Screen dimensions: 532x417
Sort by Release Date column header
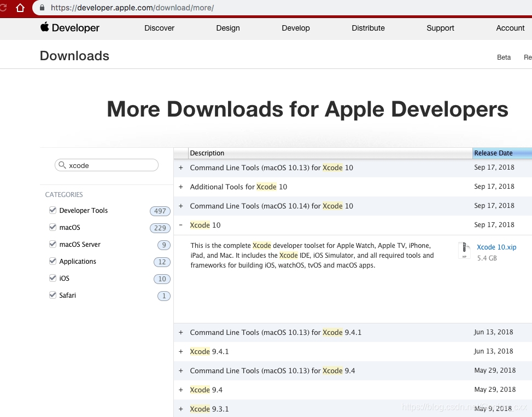tap(502, 153)
